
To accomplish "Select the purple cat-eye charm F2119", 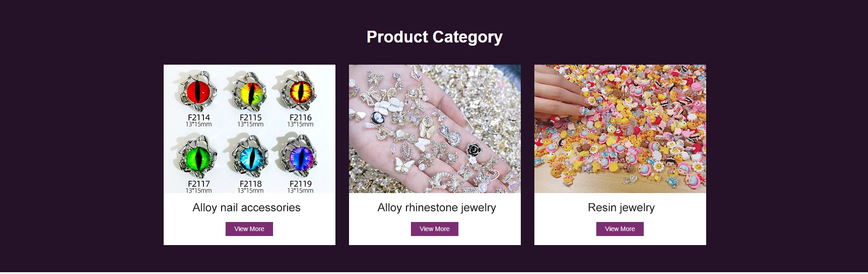I will click(x=300, y=156).
